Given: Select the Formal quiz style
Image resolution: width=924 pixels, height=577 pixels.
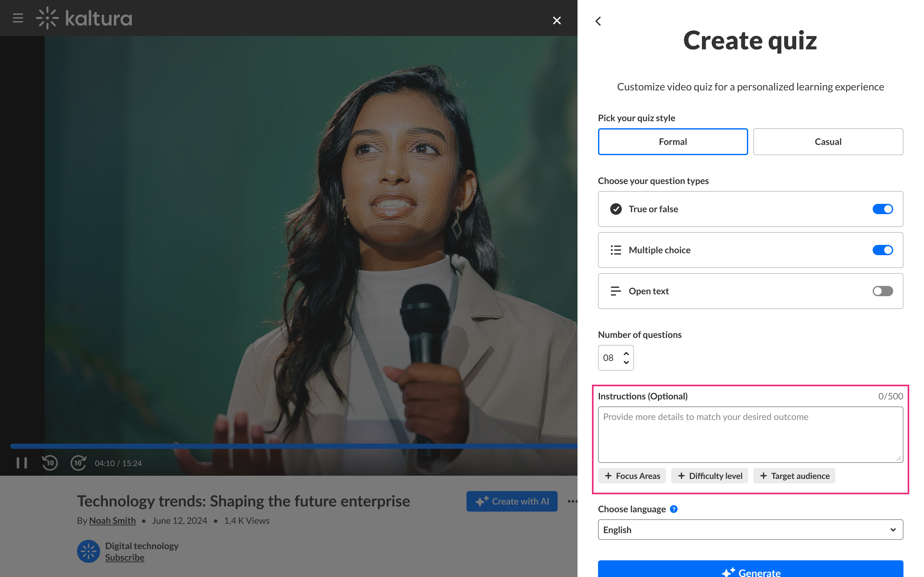Looking at the screenshot, I should pos(673,142).
